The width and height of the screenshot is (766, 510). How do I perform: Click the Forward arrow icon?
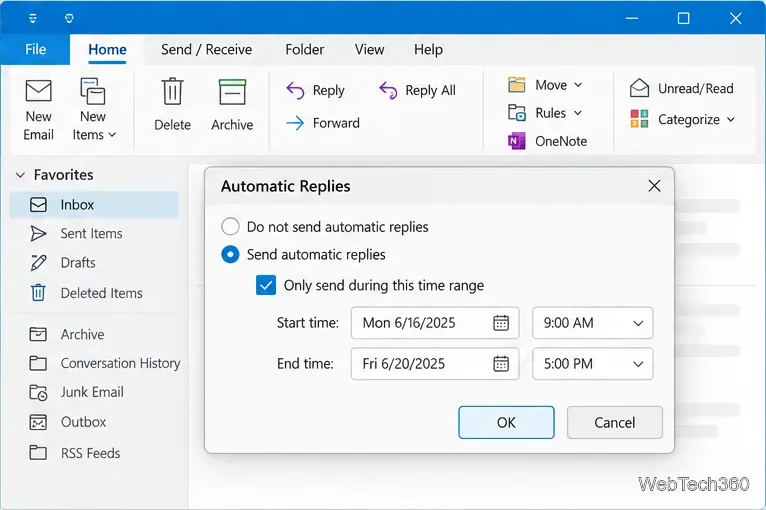[x=295, y=123]
